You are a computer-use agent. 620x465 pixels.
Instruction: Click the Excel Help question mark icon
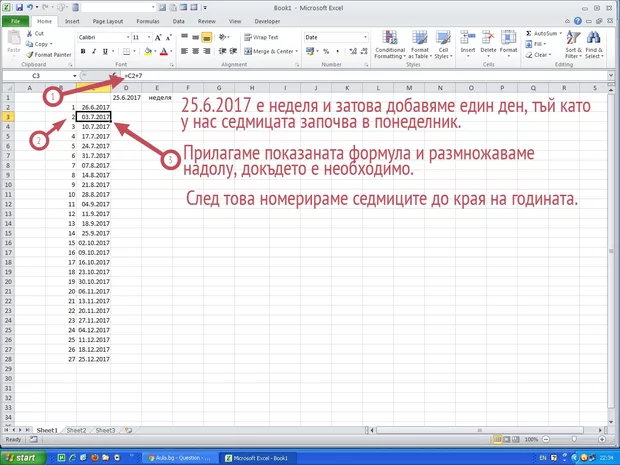pyautogui.click(x=578, y=21)
